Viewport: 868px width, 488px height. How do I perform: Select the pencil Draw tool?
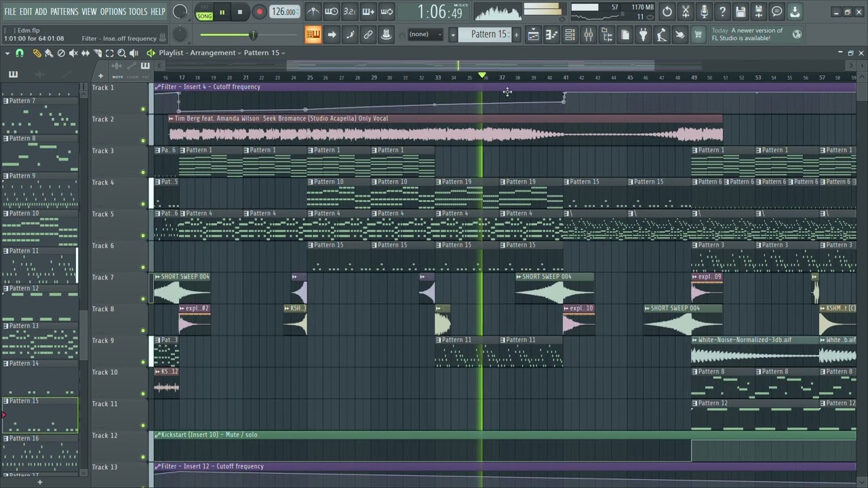click(37, 53)
